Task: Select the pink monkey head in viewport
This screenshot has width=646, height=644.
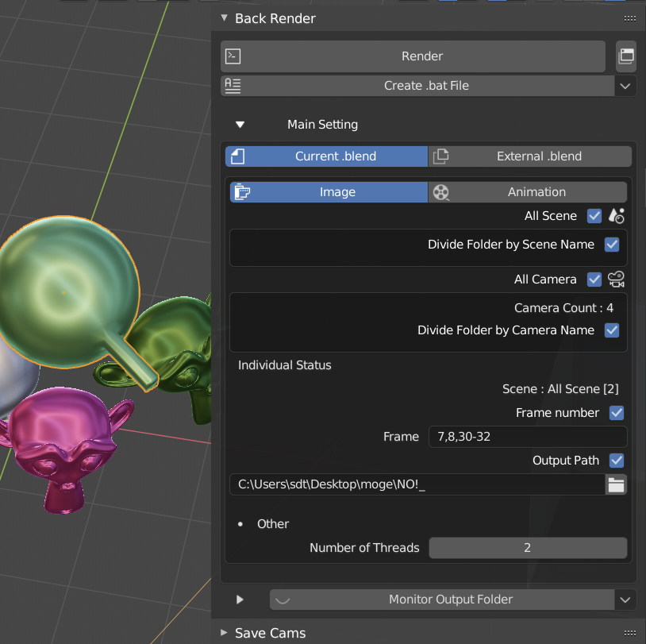Action: (x=63, y=445)
